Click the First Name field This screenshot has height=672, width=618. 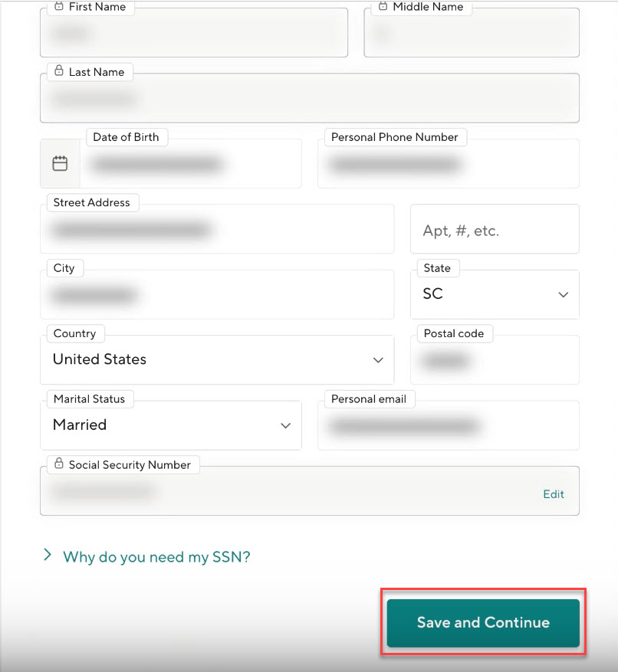point(193,34)
